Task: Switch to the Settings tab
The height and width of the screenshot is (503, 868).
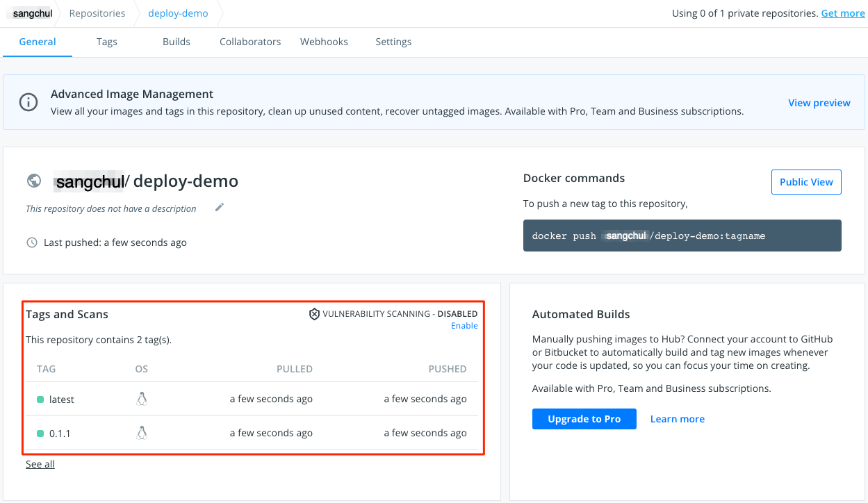Action: [x=393, y=42]
